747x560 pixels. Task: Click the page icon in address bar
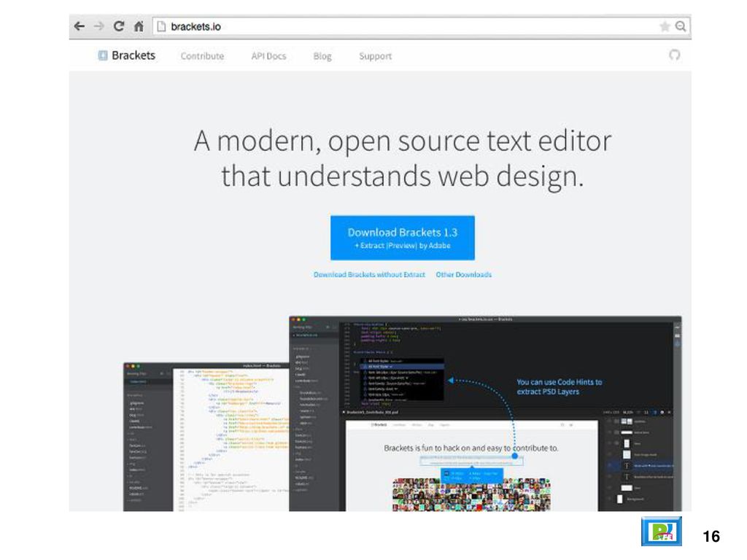coord(161,26)
